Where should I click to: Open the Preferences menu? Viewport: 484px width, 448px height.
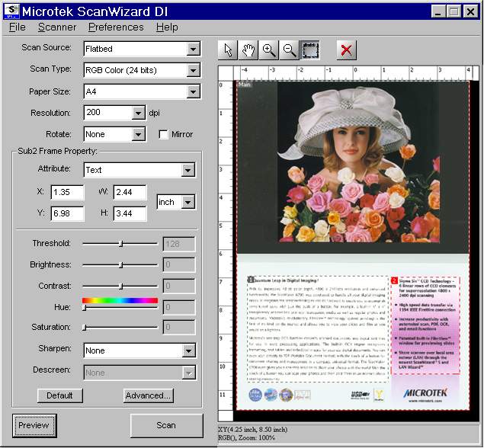pyautogui.click(x=116, y=27)
